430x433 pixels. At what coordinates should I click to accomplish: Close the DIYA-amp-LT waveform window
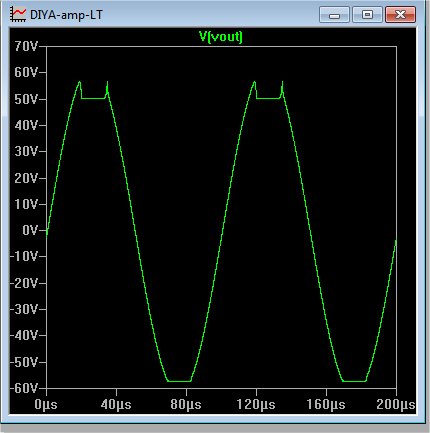tap(400, 15)
